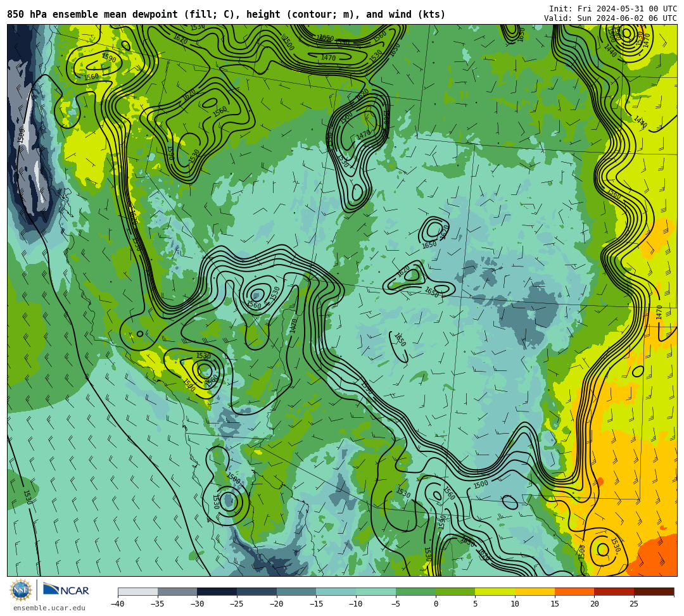Pick the mint green -10 to -5 swatch

click(376, 591)
